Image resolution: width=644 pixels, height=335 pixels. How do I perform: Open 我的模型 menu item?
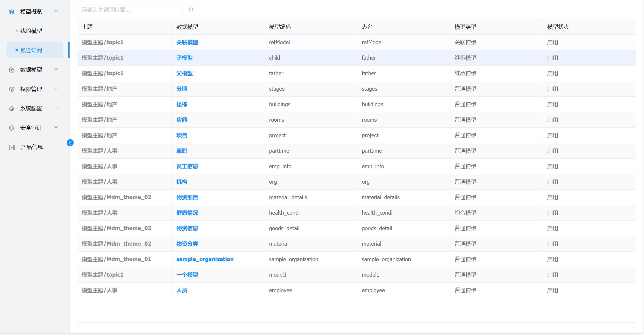coord(31,31)
